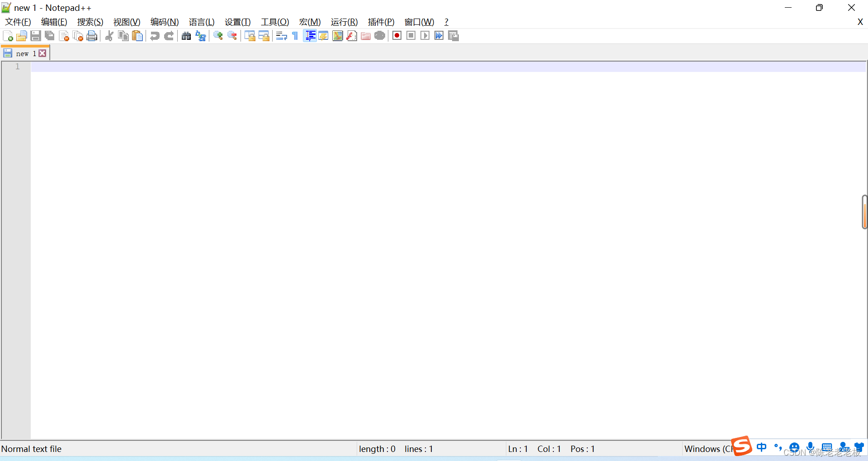
Task: Open the 语言(L) menu
Action: tap(202, 22)
